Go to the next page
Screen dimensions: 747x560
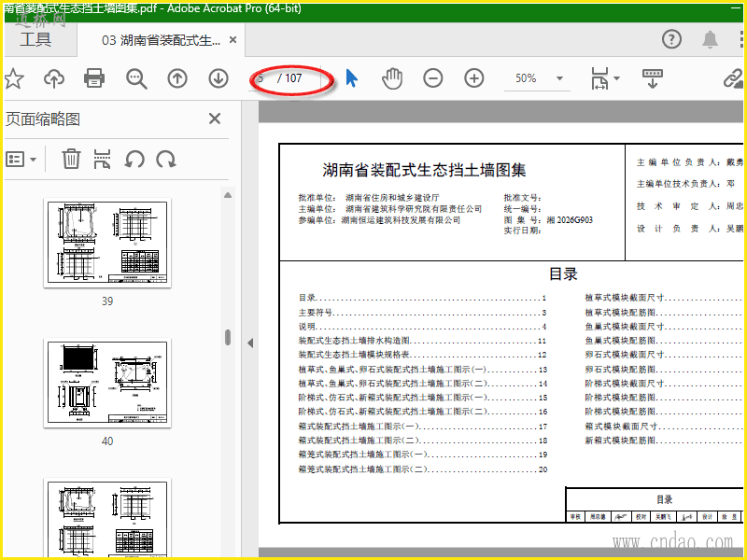pyautogui.click(x=218, y=78)
